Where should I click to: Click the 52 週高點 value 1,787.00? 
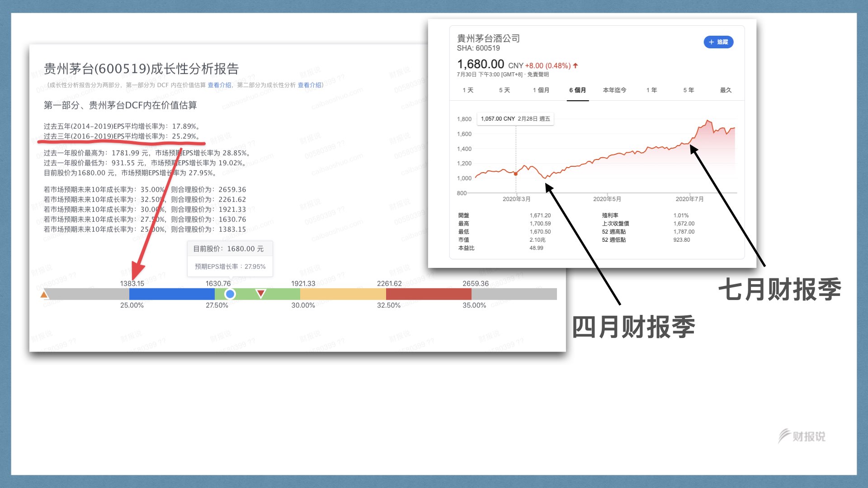pos(684,232)
